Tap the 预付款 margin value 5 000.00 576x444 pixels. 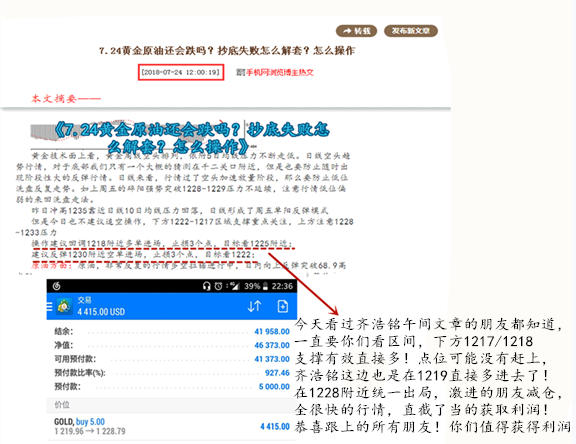[x=274, y=386]
